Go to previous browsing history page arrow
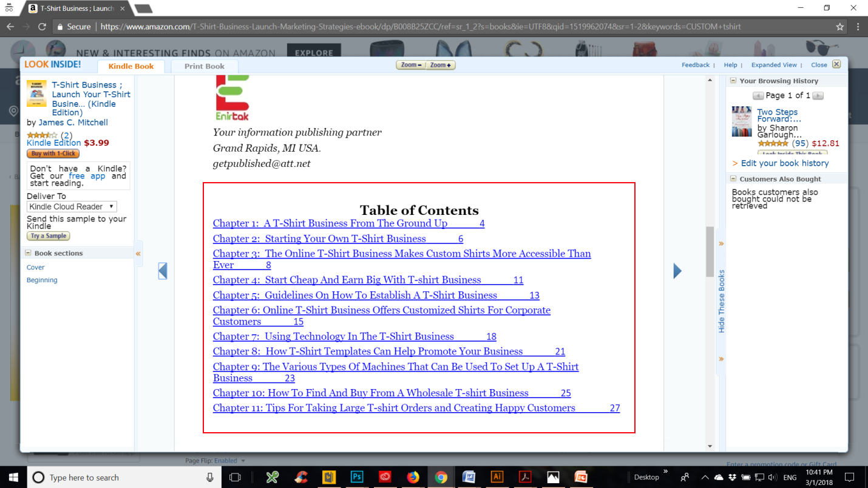Image resolution: width=868 pixels, height=488 pixels. [758, 96]
